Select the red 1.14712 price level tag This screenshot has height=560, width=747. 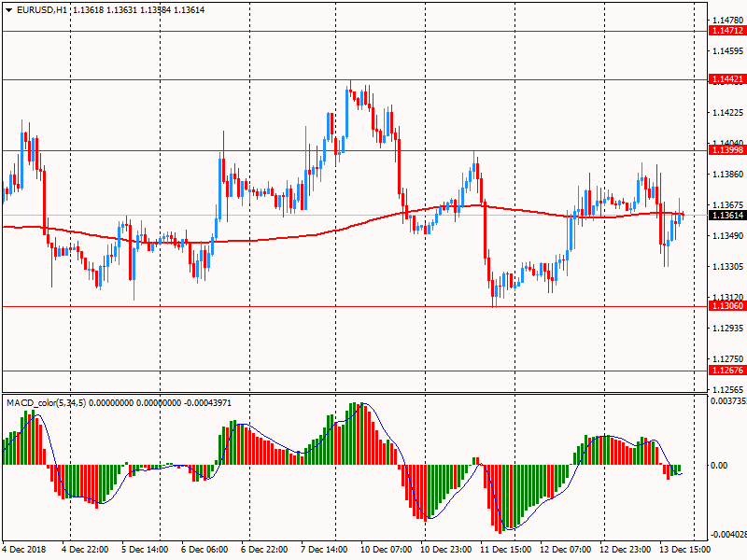pyautogui.click(x=726, y=31)
